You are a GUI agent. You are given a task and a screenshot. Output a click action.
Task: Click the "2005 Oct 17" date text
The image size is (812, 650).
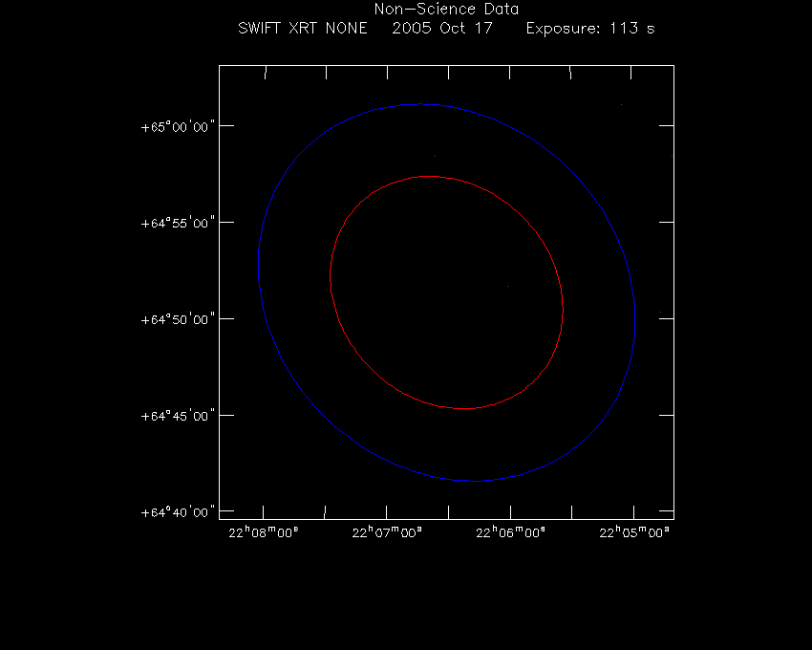click(441, 28)
